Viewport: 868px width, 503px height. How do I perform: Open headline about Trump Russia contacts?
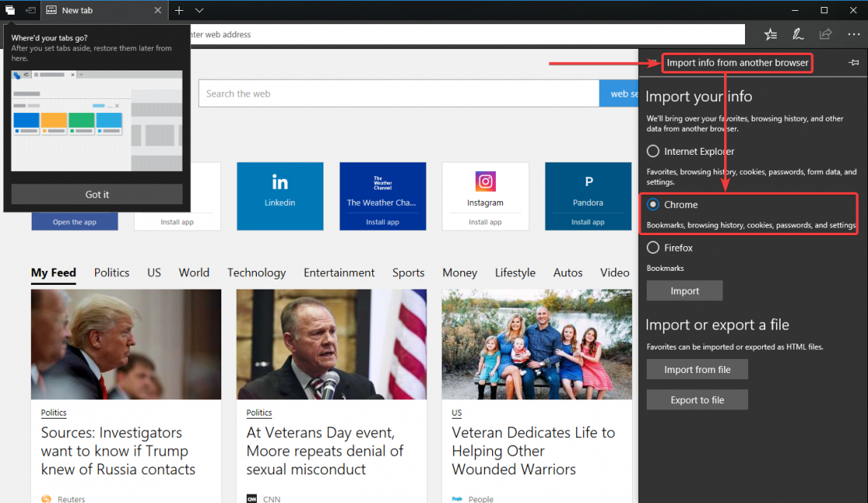click(x=118, y=451)
